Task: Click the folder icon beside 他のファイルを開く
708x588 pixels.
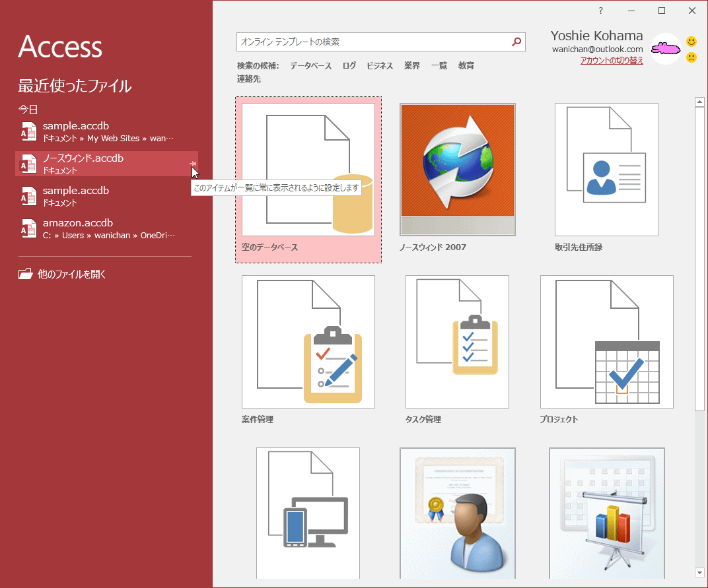Action: pos(26,274)
